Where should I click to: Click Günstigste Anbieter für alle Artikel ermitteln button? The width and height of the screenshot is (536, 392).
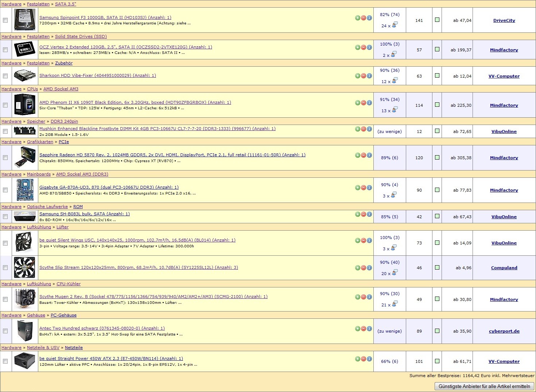484,386
